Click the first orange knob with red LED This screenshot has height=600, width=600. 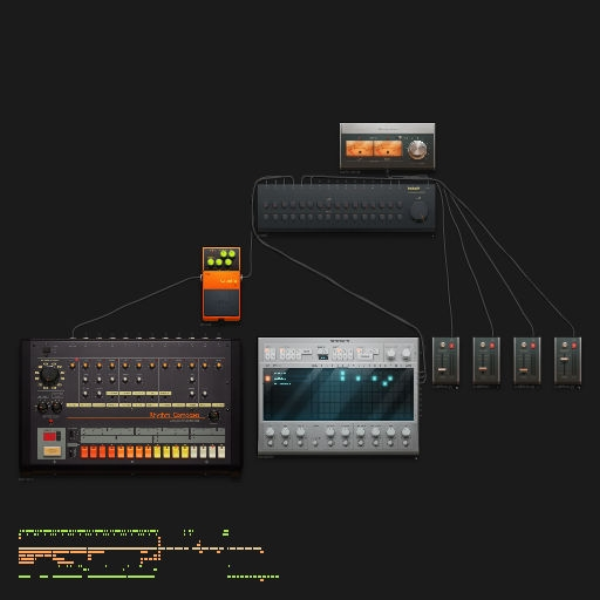(72, 365)
